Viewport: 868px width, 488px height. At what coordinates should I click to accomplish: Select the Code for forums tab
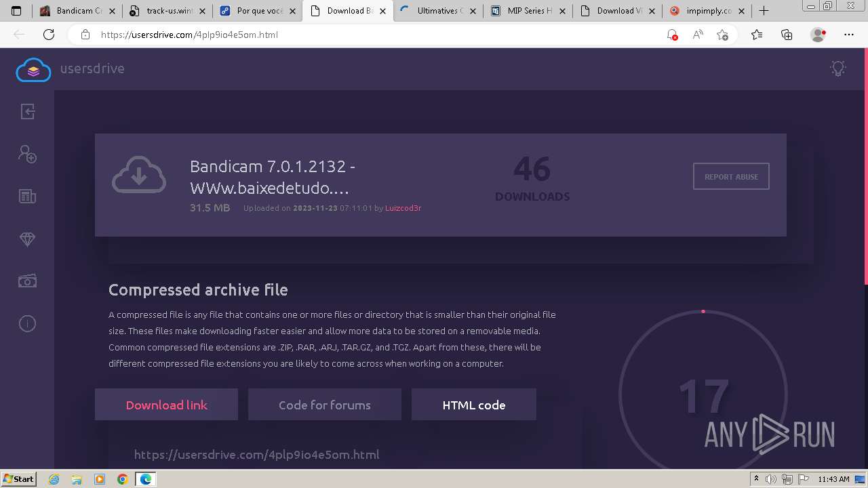tap(325, 405)
